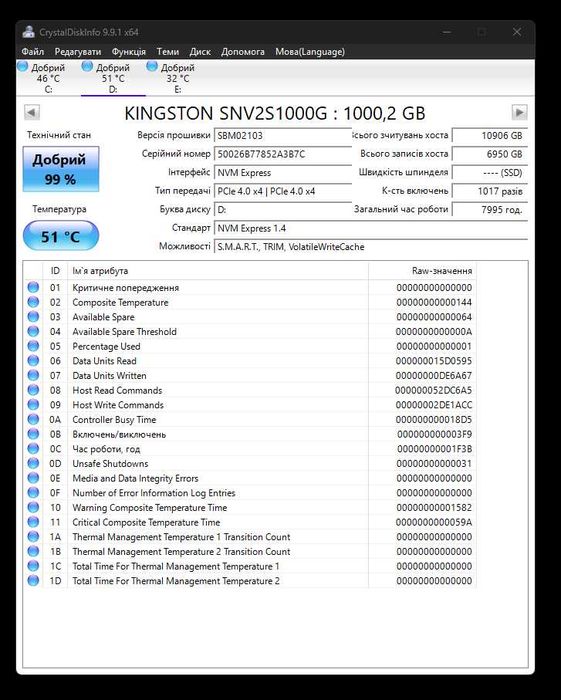
Task: Click power on hours value 7995 год.
Action: pos(490,210)
